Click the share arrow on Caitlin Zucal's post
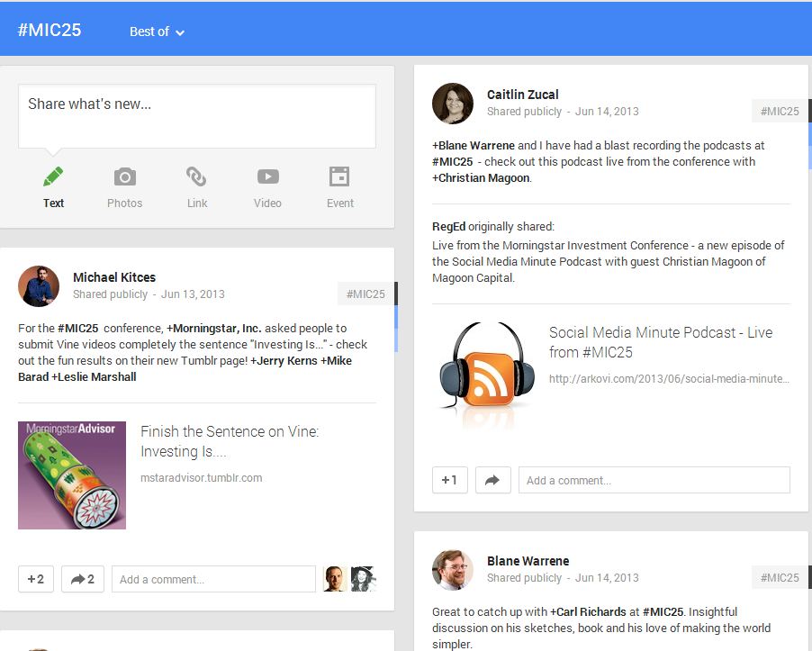Viewport: 812px width, 651px height. (x=492, y=480)
